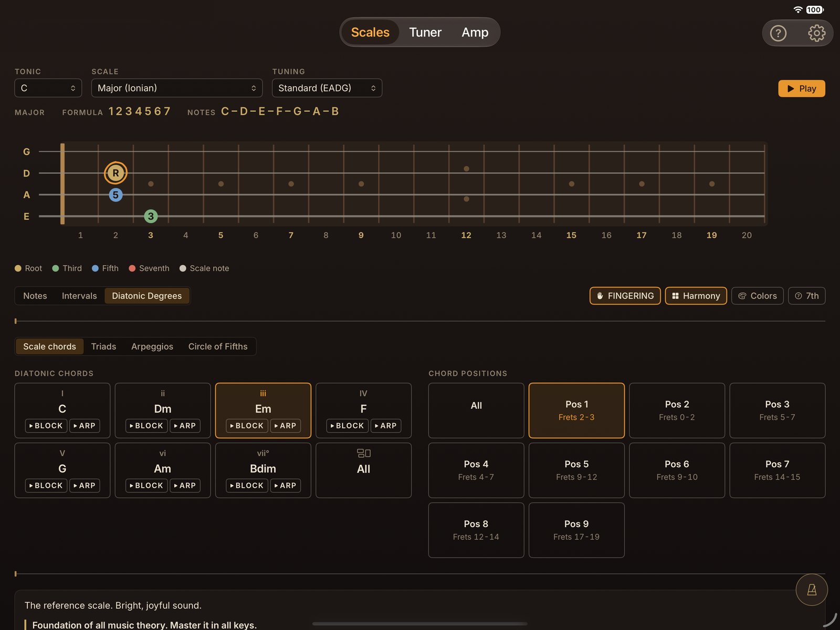Switch to the Tuner tab
Viewport: 840px width, 630px height.
425,33
